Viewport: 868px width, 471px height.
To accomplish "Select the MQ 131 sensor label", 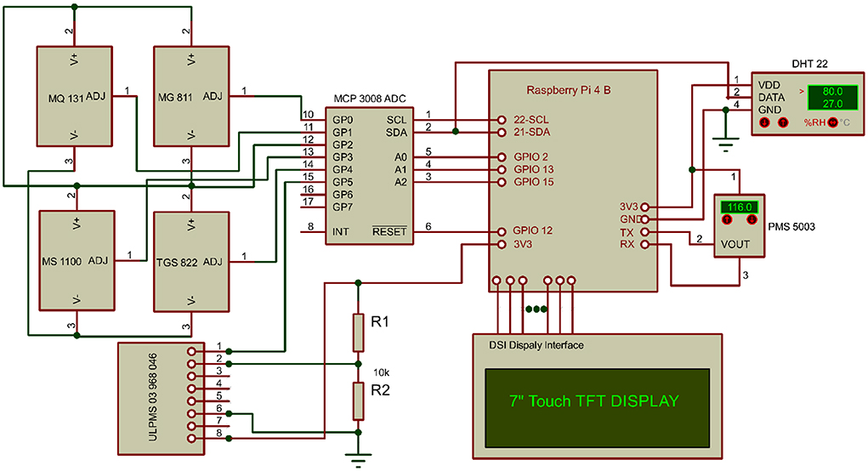I will (65, 99).
